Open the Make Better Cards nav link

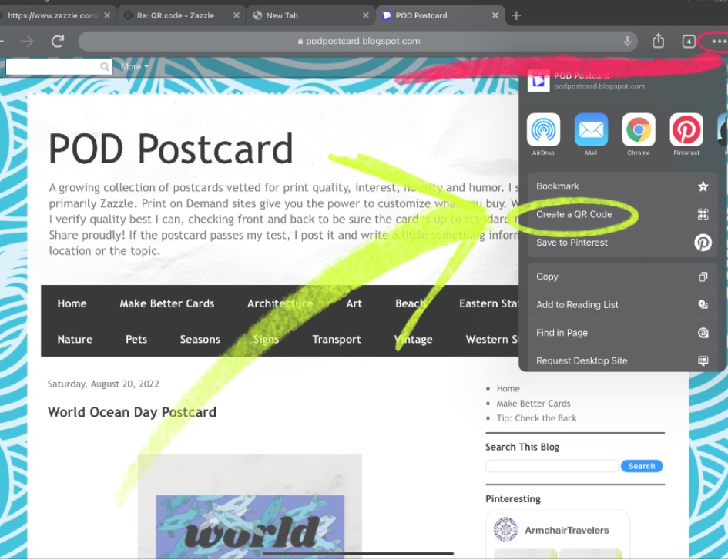[x=166, y=303]
